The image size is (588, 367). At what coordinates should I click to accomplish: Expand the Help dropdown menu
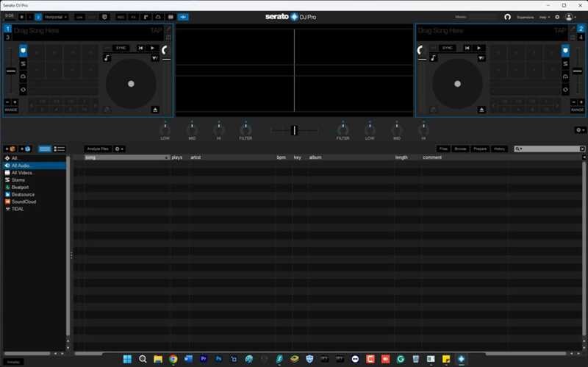tap(545, 17)
